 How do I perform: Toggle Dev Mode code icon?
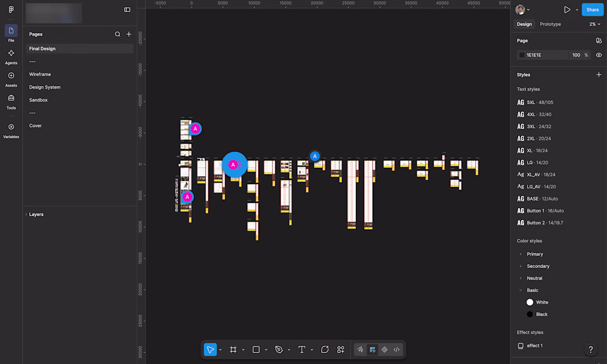coord(397,350)
